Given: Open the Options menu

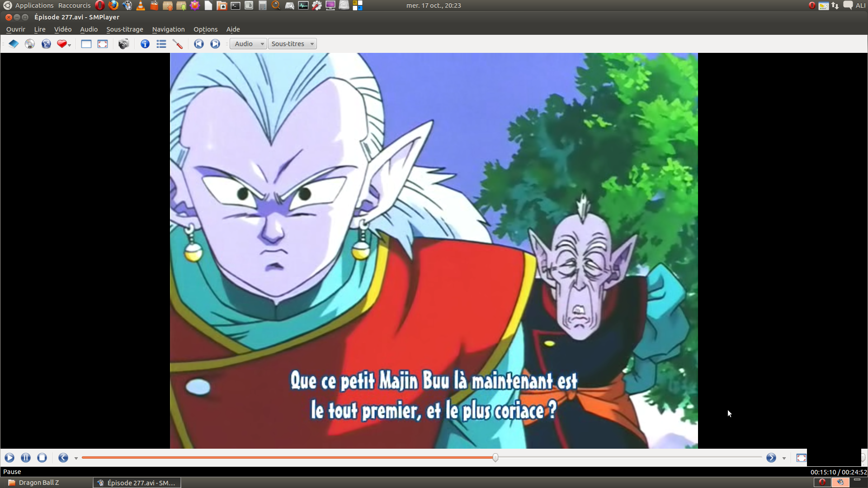Looking at the screenshot, I should coord(206,29).
